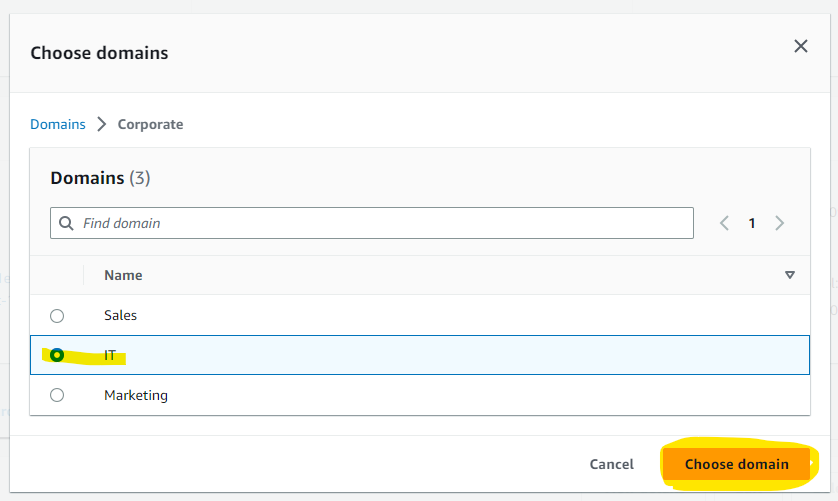
Task: Click the magnifier search icon
Action: [x=66, y=223]
